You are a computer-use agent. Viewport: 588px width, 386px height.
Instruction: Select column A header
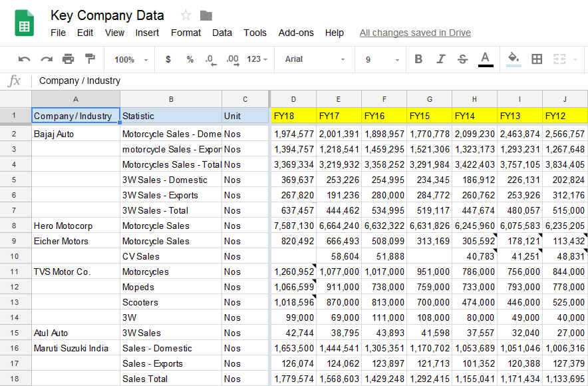click(76, 99)
